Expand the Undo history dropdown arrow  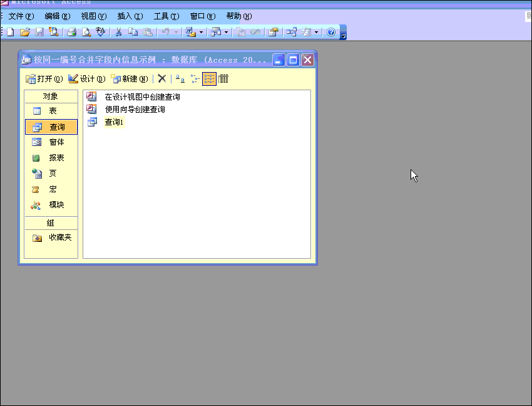(x=176, y=33)
